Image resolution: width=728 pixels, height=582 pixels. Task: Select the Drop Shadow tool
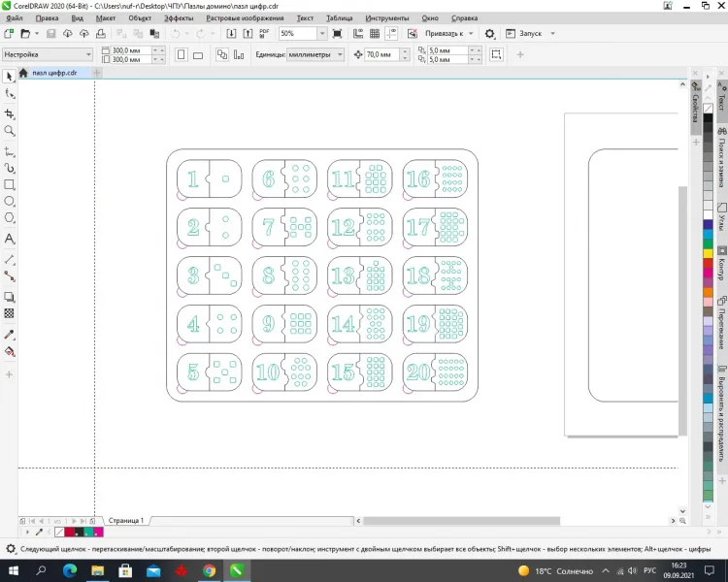coord(10,297)
